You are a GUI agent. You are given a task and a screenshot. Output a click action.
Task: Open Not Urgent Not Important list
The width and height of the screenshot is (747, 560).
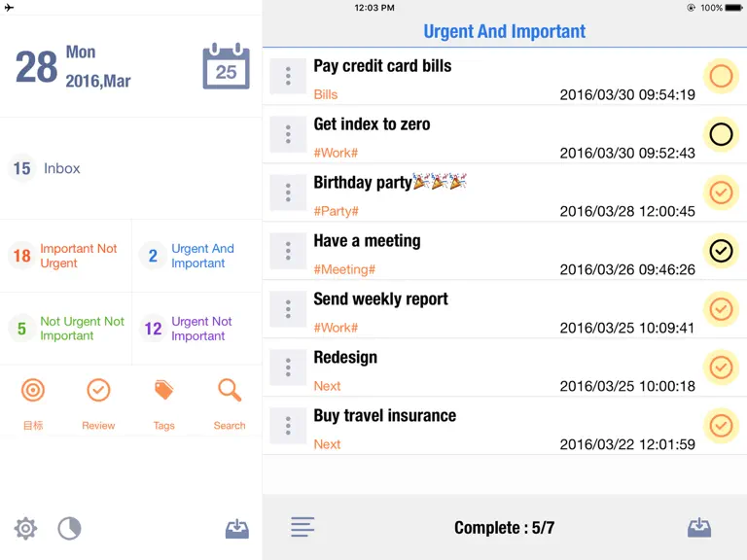66,329
